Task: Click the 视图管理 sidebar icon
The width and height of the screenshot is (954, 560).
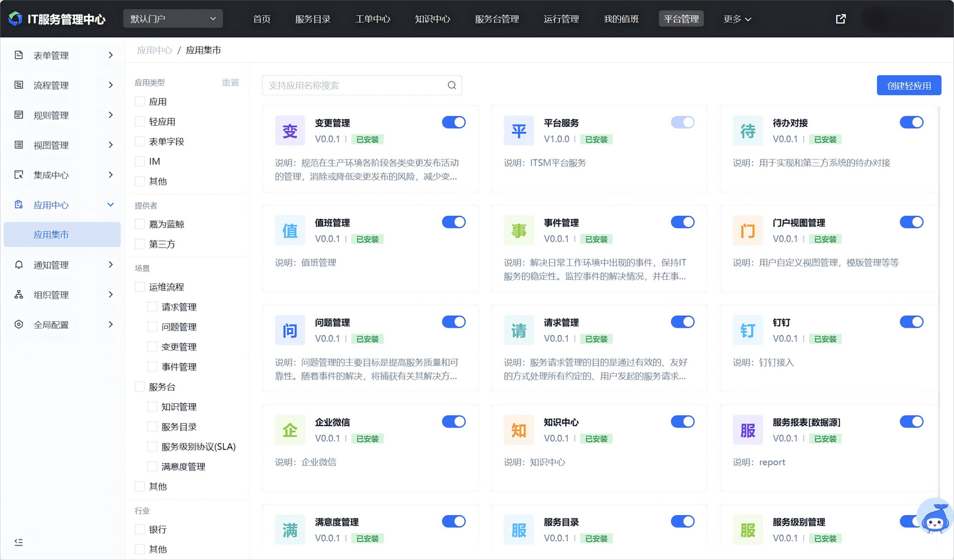Action: click(x=19, y=145)
